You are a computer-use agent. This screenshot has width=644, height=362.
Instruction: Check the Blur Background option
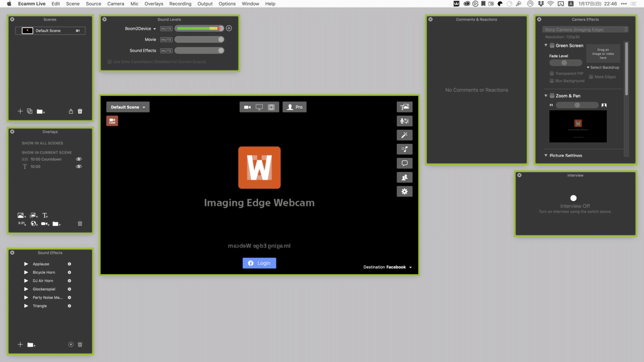pyautogui.click(x=552, y=81)
